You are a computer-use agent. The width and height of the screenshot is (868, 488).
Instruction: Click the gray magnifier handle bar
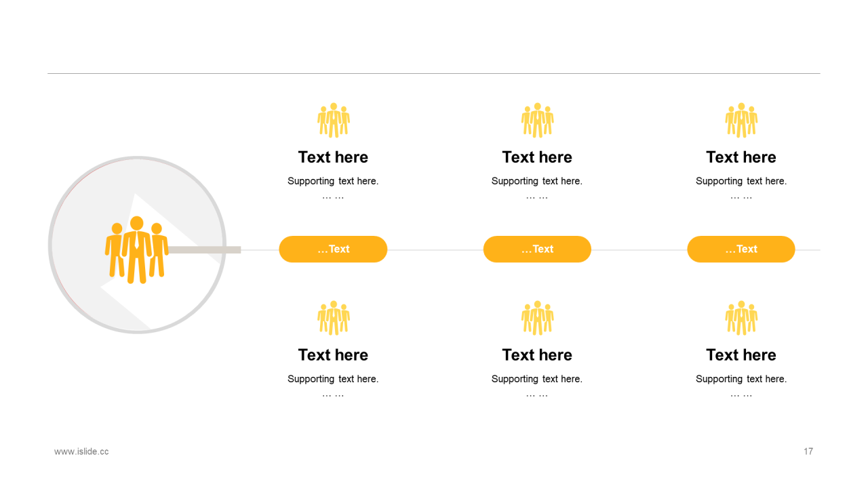point(205,250)
